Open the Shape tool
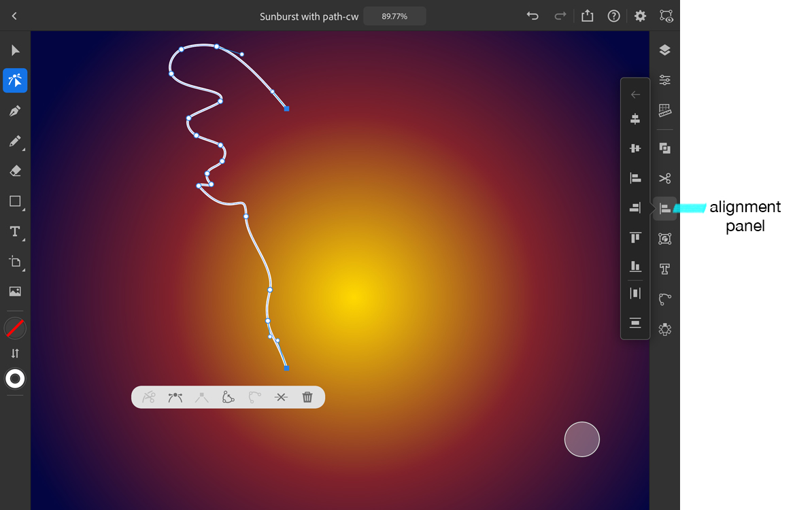The image size is (812, 510). (x=15, y=201)
